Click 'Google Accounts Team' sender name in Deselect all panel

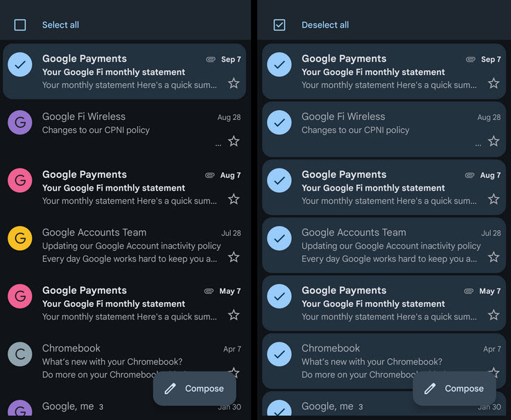click(354, 232)
